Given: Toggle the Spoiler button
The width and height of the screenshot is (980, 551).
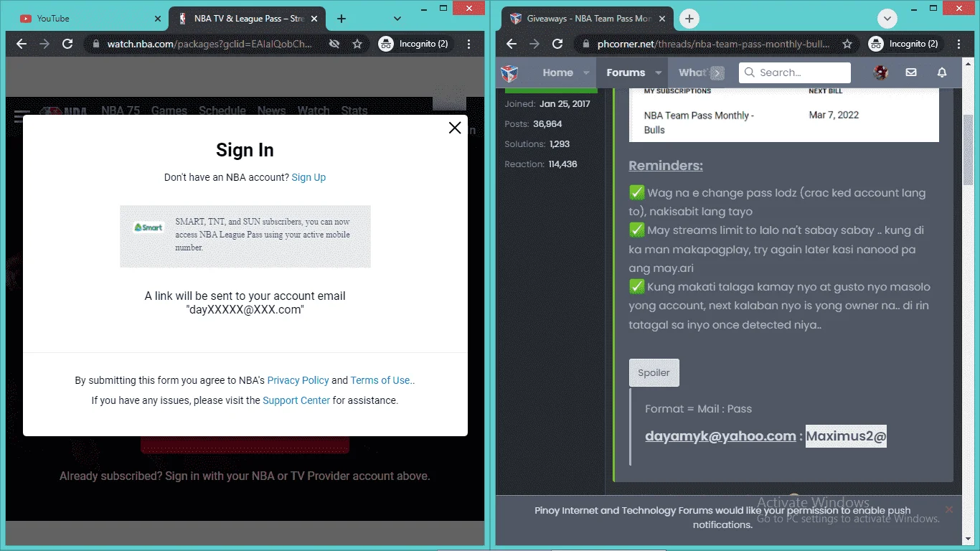Looking at the screenshot, I should coord(654,372).
